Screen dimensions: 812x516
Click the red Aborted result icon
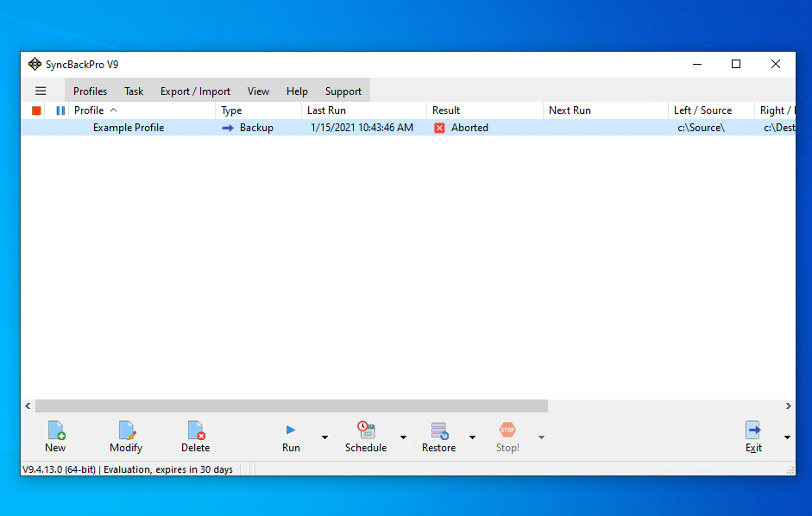[439, 128]
